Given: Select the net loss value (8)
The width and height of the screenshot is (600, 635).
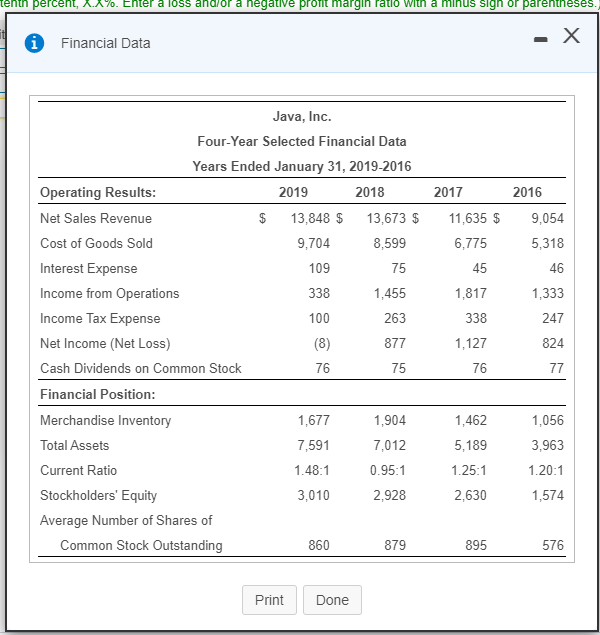Looking at the screenshot, I should point(322,343).
